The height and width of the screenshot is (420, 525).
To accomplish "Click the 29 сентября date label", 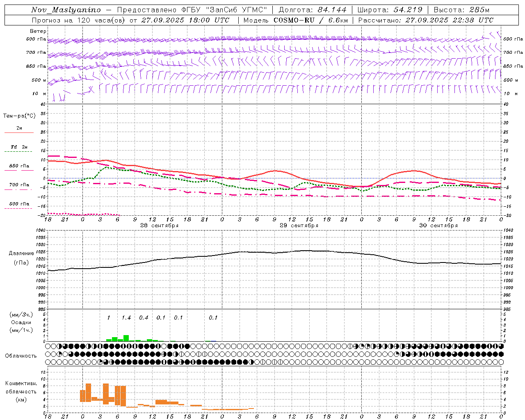I will (299, 226).
